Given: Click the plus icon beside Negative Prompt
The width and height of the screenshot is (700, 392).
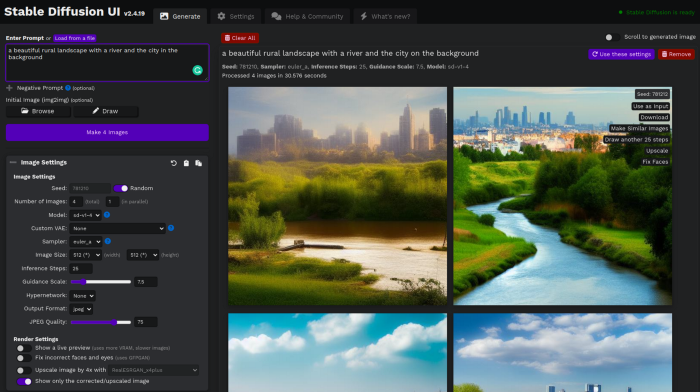Looking at the screenshot, I should tap(9, 88).
